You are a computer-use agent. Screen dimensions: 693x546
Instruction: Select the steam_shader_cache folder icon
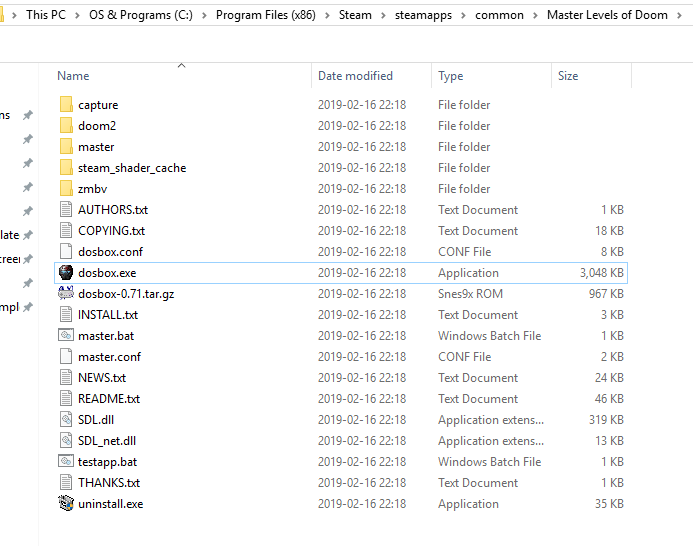pyautogui.click(x=66, y=168)
